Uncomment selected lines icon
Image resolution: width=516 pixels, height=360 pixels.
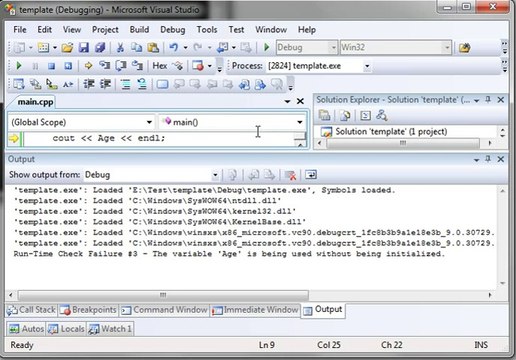[142, 84]
